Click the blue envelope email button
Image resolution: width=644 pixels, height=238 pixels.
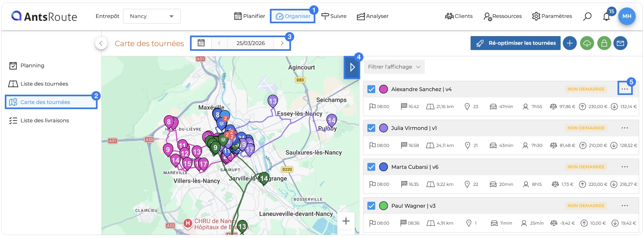click(x=620, y=43)
